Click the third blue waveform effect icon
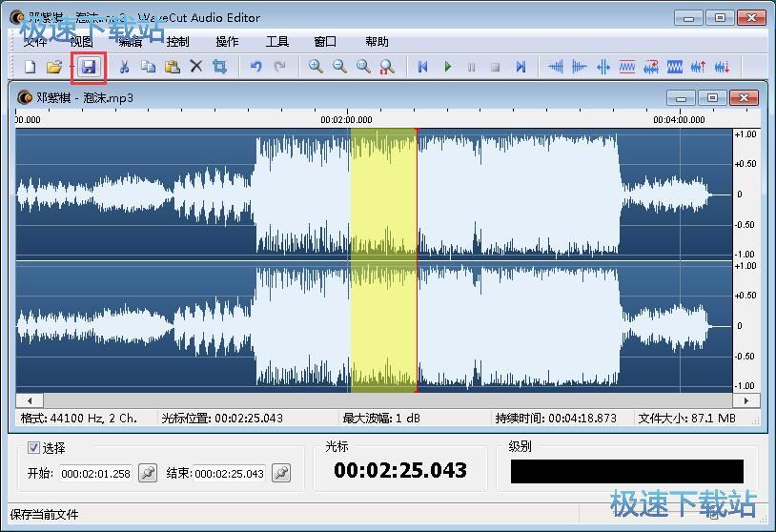 603,67
